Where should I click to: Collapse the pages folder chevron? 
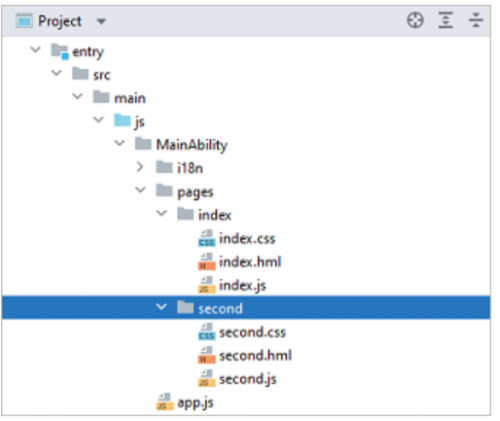point(141,190)
